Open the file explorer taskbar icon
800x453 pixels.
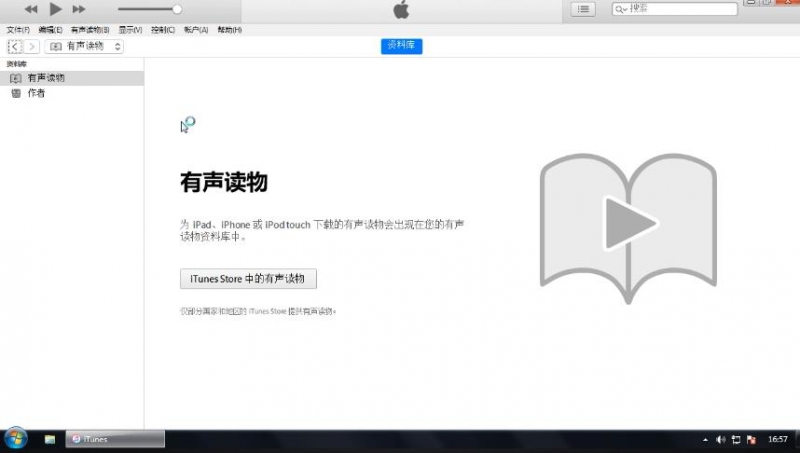tap(49, 439)
